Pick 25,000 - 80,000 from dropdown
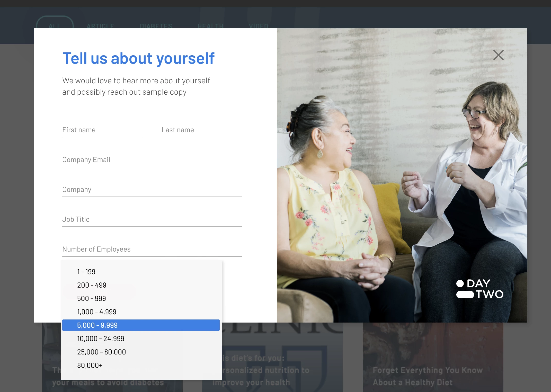Viewport: 551px width, 392px height. 101,352
